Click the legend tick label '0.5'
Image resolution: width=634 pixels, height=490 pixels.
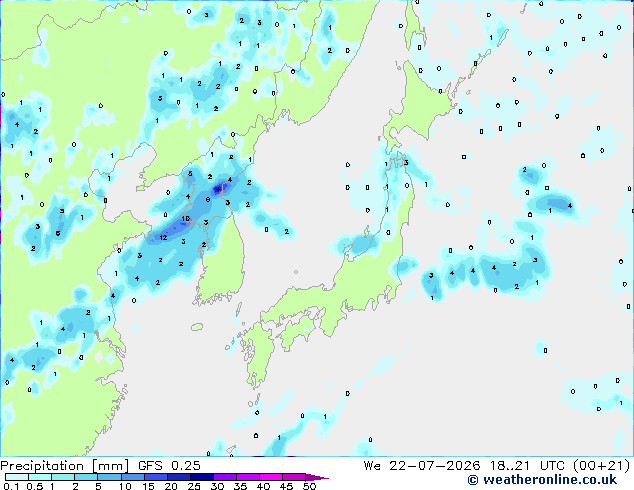tap(35, 486)
